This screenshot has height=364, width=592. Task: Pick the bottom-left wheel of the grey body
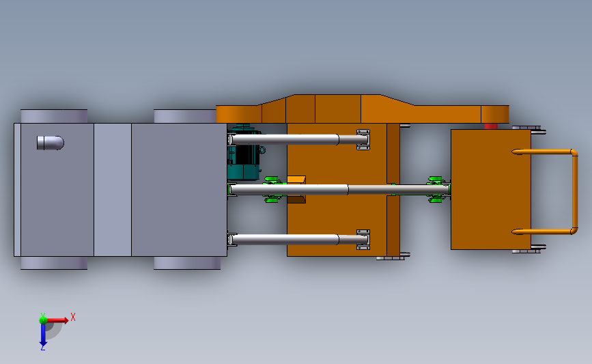point(54,263)
